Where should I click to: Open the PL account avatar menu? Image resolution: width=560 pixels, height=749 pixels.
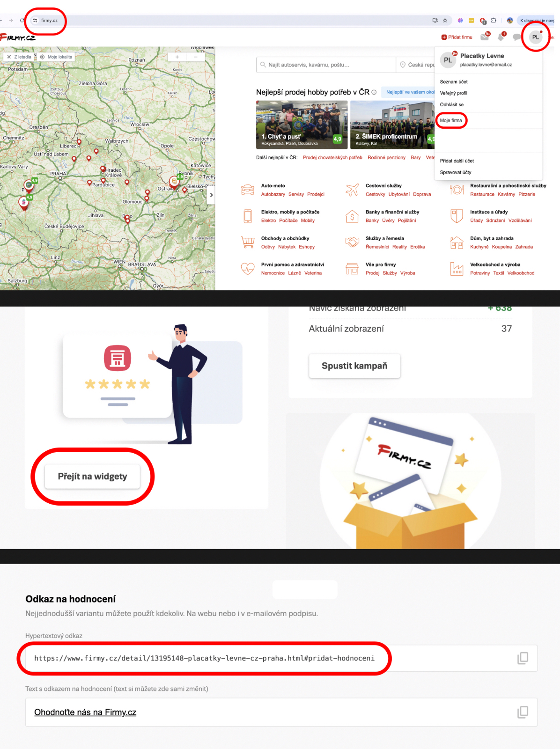tap(535, 37)
